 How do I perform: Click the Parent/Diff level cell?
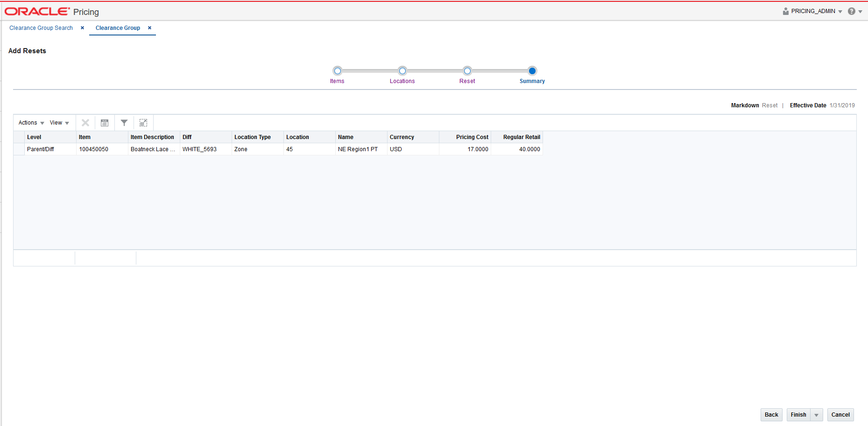[x=50, y=149]
